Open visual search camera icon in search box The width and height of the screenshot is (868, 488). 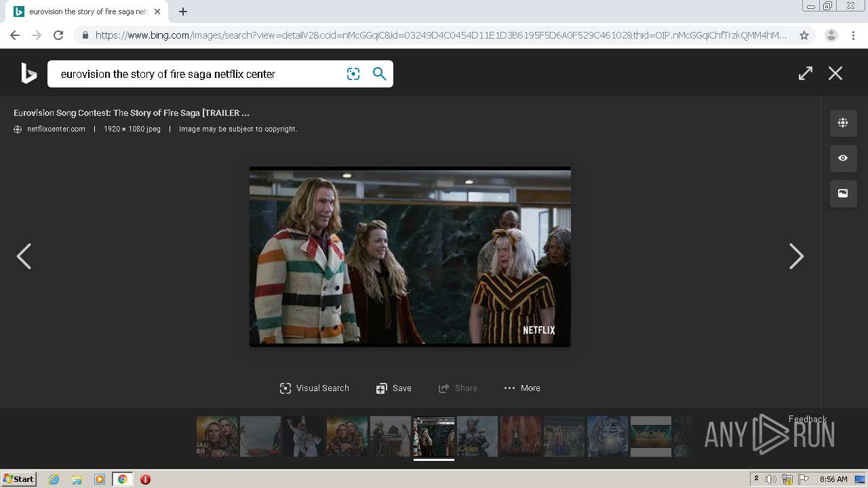[353, 74]
